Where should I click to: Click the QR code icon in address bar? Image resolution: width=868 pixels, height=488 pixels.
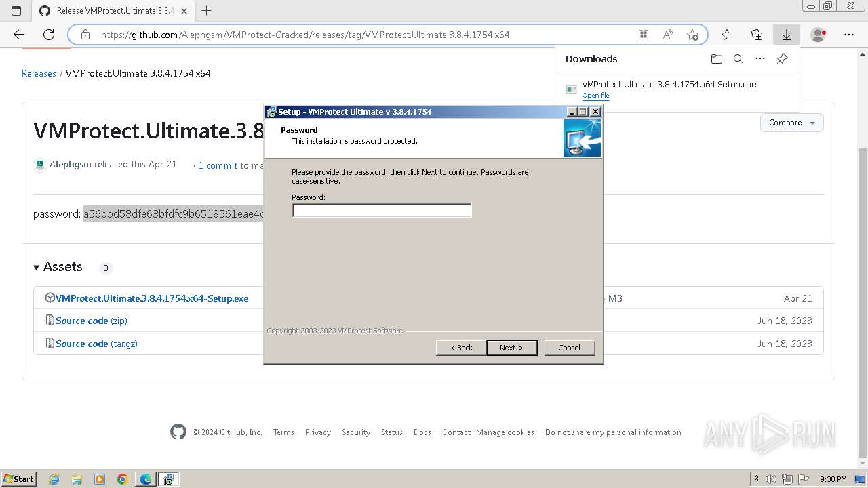(x=644, y=35)
